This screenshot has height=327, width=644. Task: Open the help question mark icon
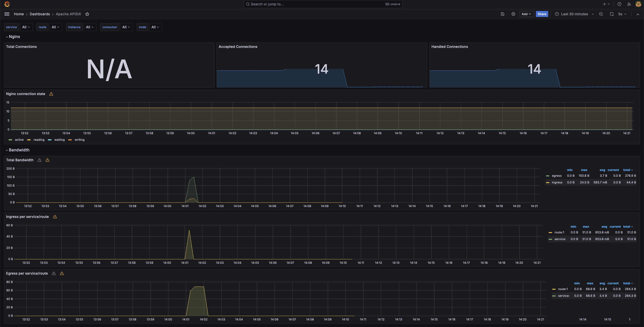click(619, 4)
